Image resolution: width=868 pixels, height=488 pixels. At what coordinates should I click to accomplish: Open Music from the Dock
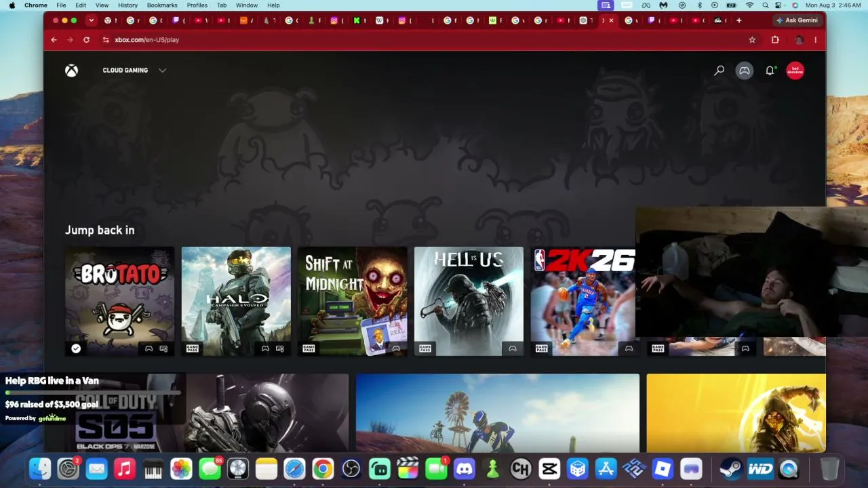125,468
